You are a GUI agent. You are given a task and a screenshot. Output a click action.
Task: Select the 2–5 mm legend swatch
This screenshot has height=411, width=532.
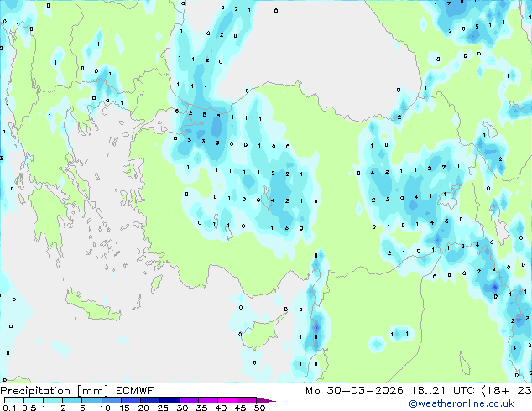(72, 400)
